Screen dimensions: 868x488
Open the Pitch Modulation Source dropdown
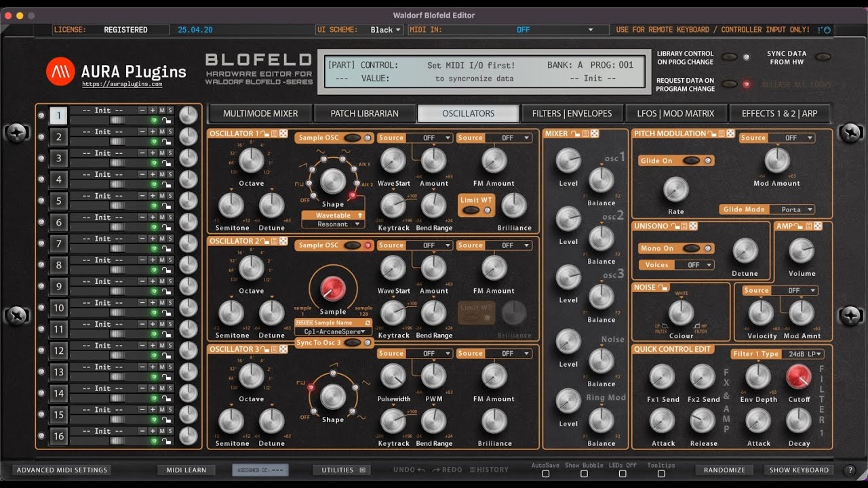pyautogui.click(x=791, y=138)
